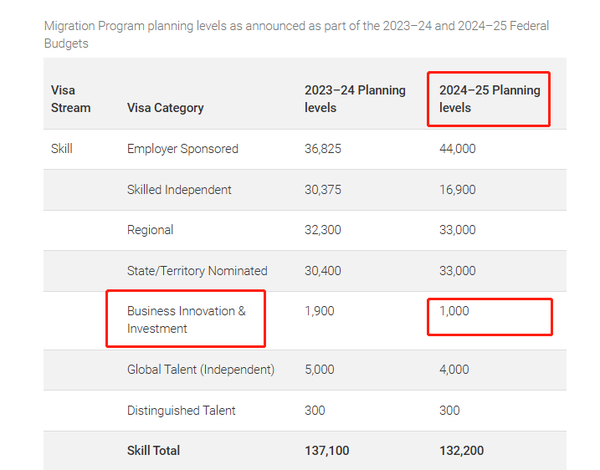This screenshot has width=600, height=470.
Task: Click the 36,825 Employer Sponsored value
Action: click(323, 149)
